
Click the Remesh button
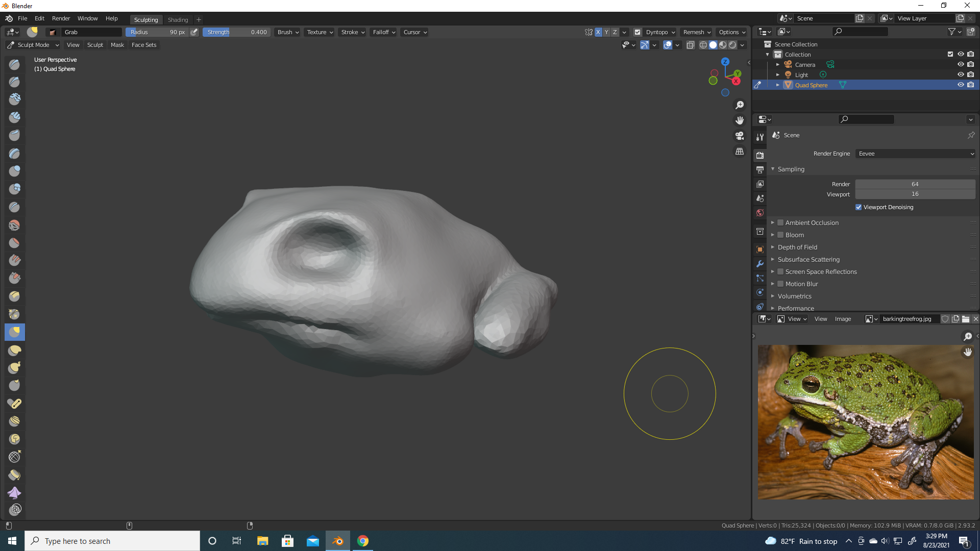[697, 32]
